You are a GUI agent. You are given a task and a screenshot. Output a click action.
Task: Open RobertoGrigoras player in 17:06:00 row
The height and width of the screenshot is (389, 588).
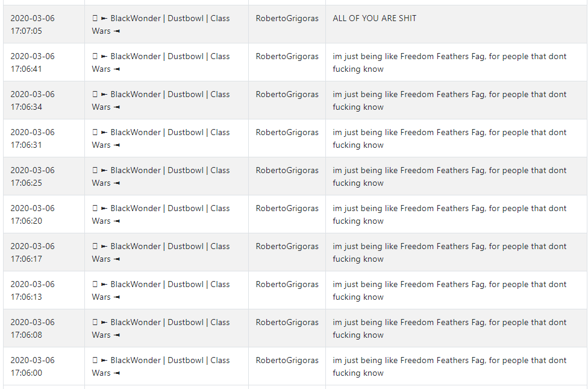tap(287, 360)
